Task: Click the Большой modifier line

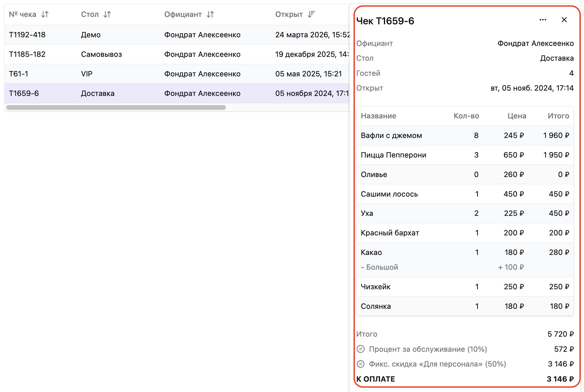Action: 379,267
